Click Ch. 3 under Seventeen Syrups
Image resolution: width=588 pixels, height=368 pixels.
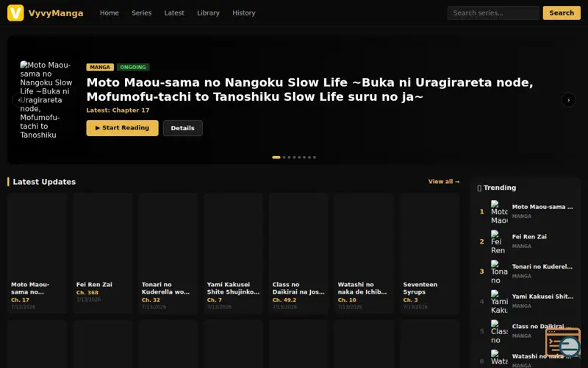click(410, 300)
